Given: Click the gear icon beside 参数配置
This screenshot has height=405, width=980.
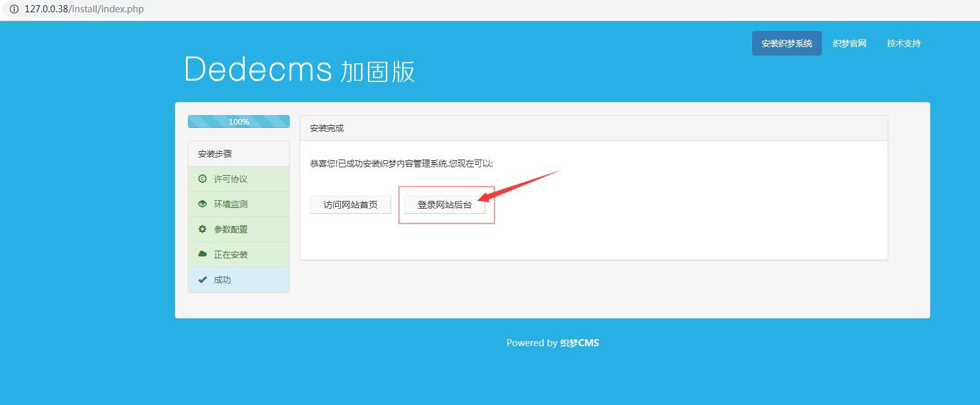Looking at the screenshot, I should coord(203,229).
